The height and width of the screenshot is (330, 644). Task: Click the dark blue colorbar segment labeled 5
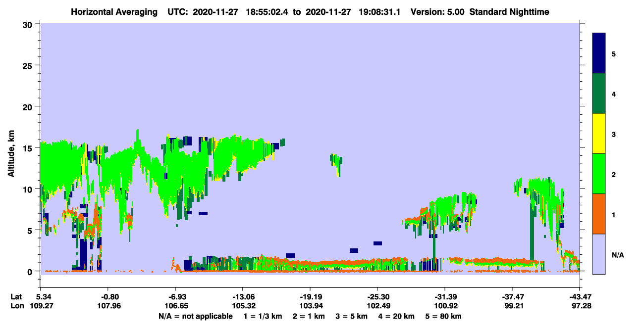[599, 53]
